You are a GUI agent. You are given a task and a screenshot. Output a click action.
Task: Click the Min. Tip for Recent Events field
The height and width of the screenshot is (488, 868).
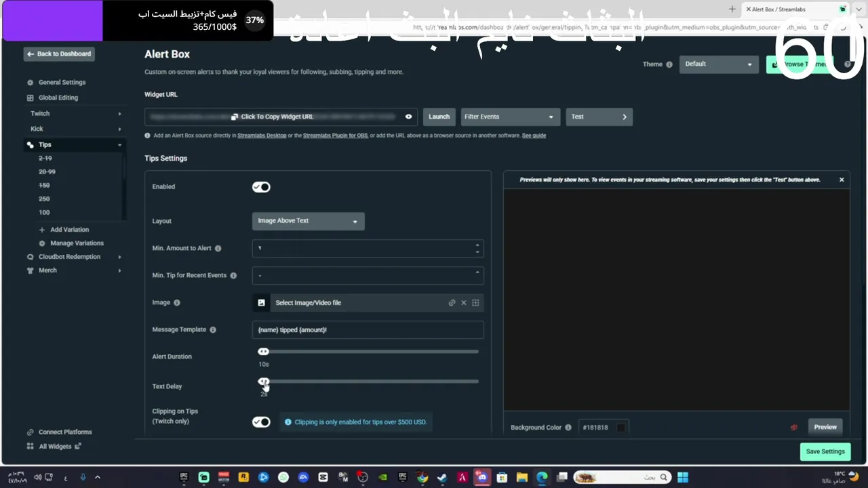coord(368,275)
